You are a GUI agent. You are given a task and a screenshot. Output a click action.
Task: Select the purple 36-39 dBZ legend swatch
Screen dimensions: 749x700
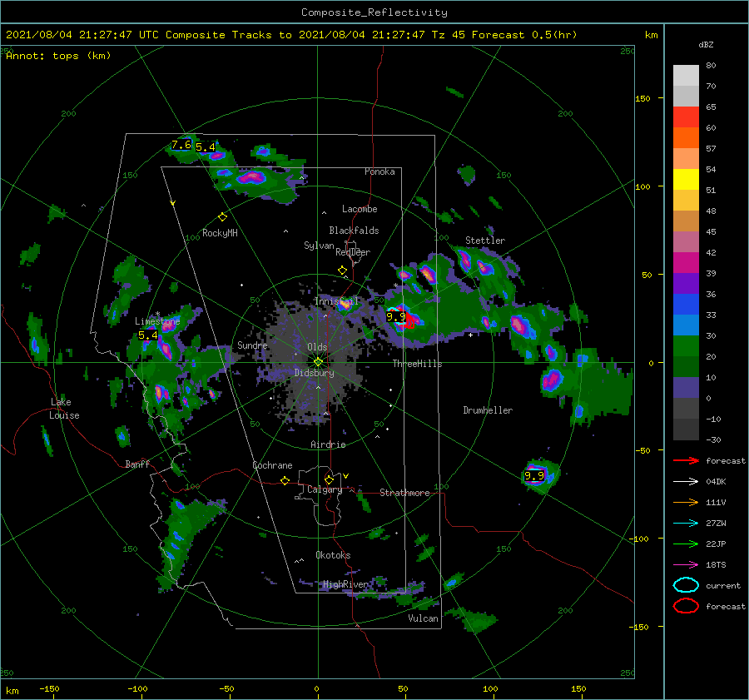[686, 284]
